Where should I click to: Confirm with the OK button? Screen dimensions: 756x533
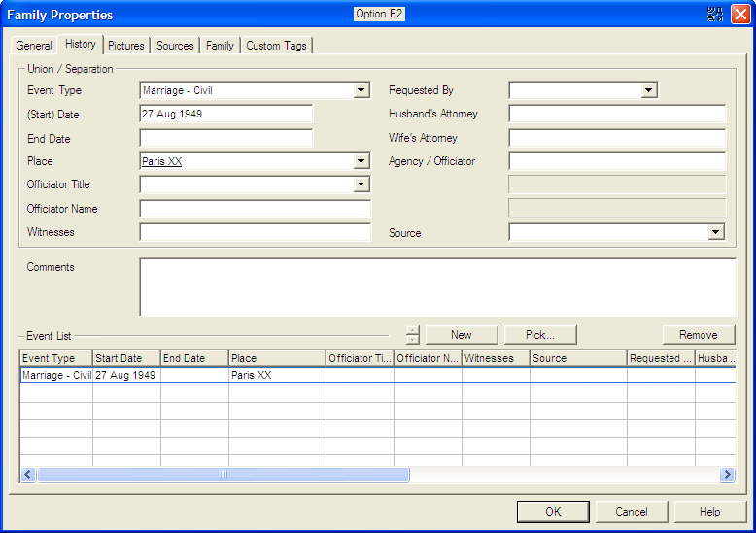tap(553, 512)
